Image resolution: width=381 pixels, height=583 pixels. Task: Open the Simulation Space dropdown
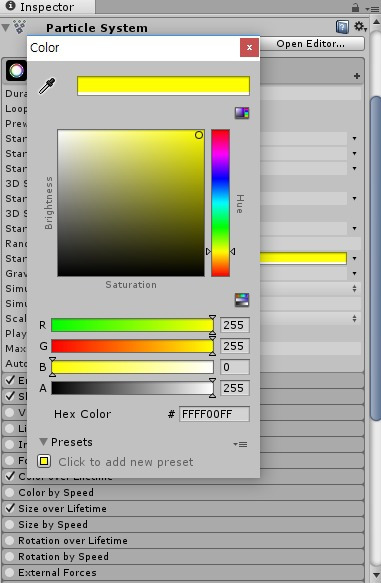click(355, 288)
